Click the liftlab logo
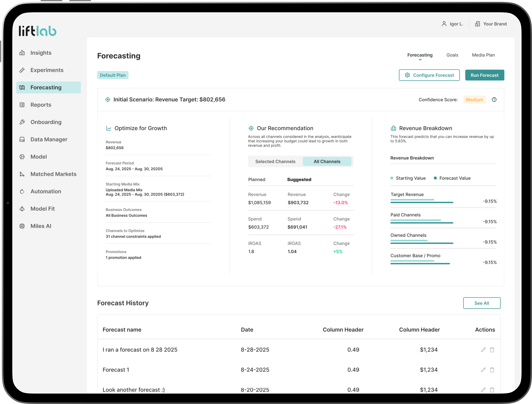The width and height of the screenshot is (532, 404). [x=37, y=31]
